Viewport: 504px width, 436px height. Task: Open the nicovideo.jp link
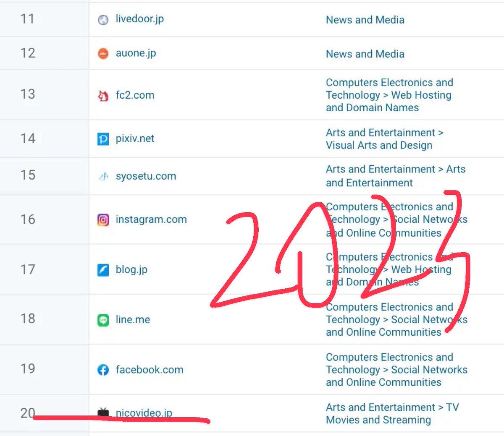[x=144, y=413]
